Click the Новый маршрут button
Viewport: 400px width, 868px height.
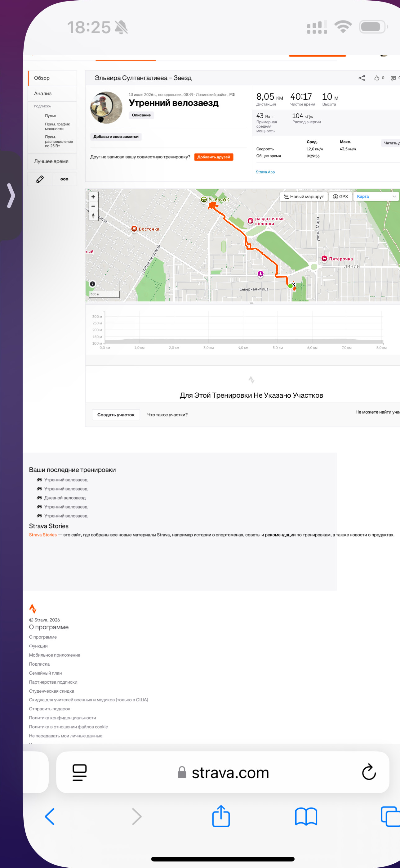click(304, 197)
